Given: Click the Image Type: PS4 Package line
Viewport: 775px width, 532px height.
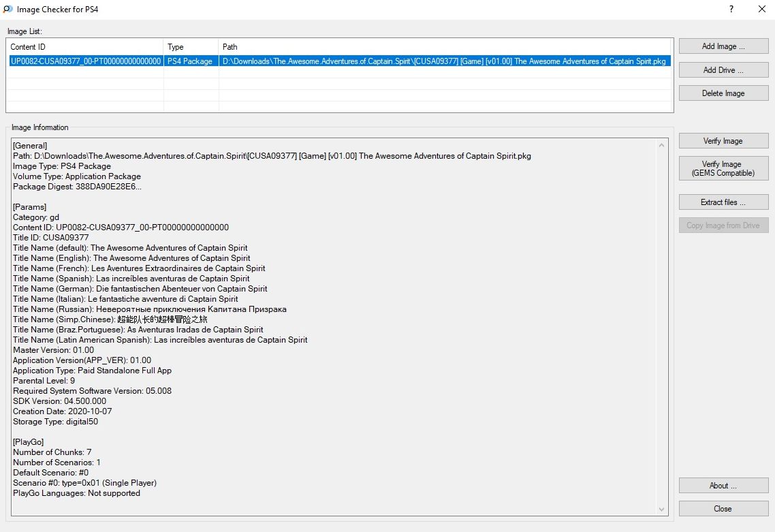Looking at the screenshot, I should (x=62, y=166).
